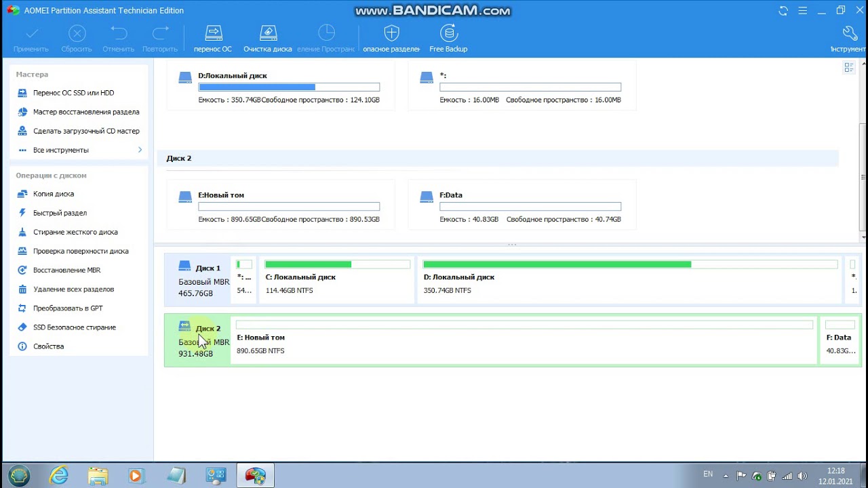Click the EN language indicator
Viewport: 868px width, 488px height.
coord(708,474)
